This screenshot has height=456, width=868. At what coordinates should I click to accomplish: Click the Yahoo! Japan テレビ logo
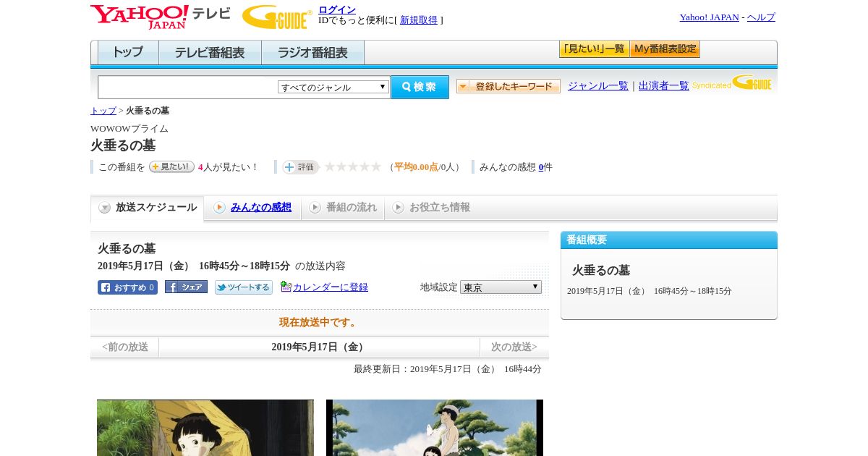(161, 17)
